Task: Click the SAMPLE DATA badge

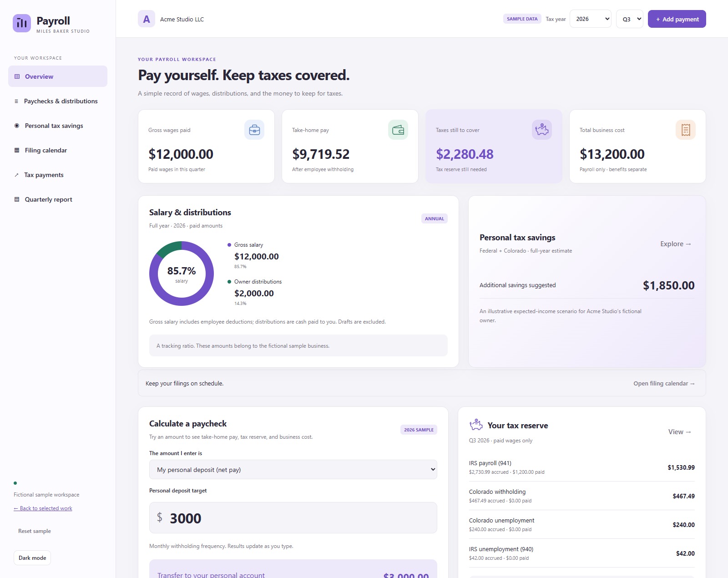Action: pos(522,19)
